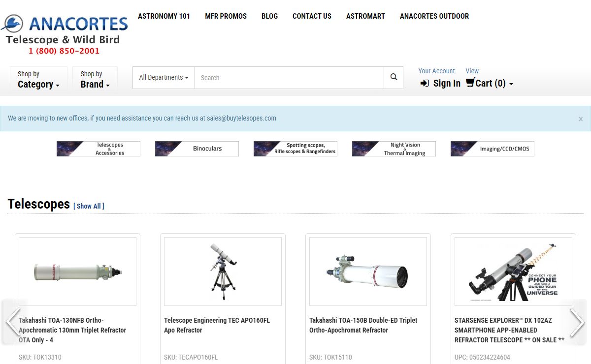Click the shopping cart icon

click(x=470, y=83)
